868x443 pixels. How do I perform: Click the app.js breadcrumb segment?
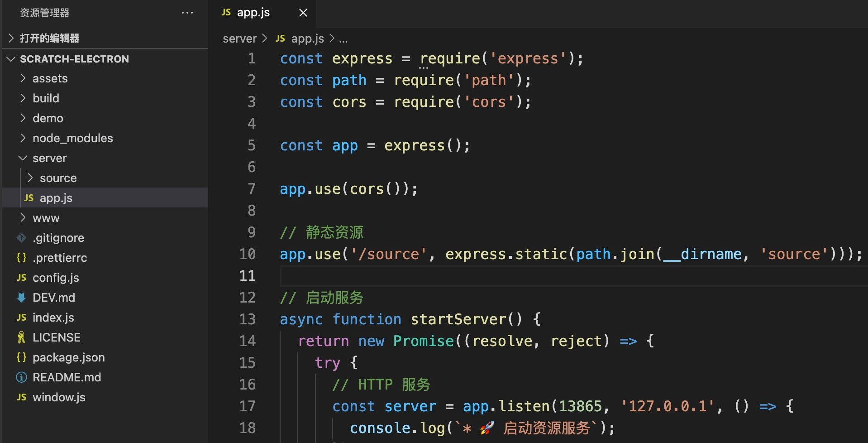pos(308,39)
